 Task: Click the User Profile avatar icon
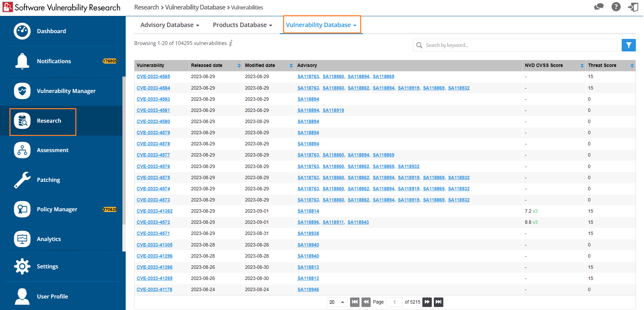[x=22, y=296]
